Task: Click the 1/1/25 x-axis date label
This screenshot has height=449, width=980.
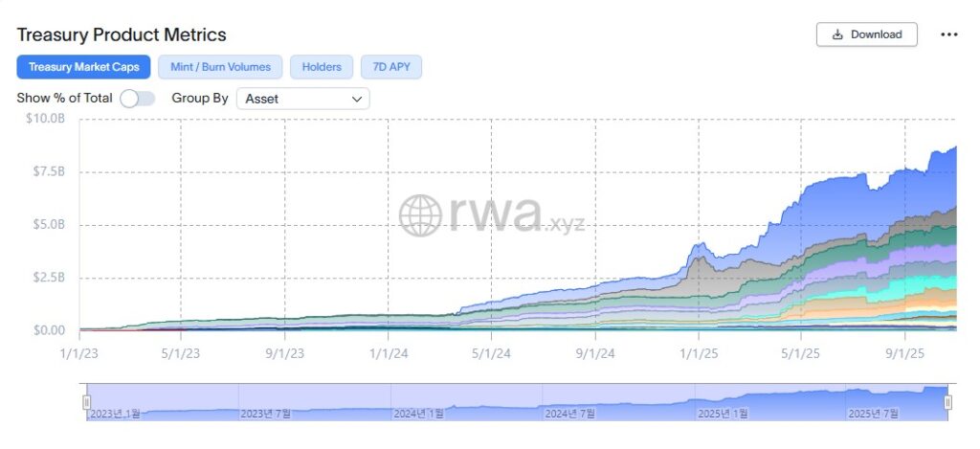Action: (698, 352)
